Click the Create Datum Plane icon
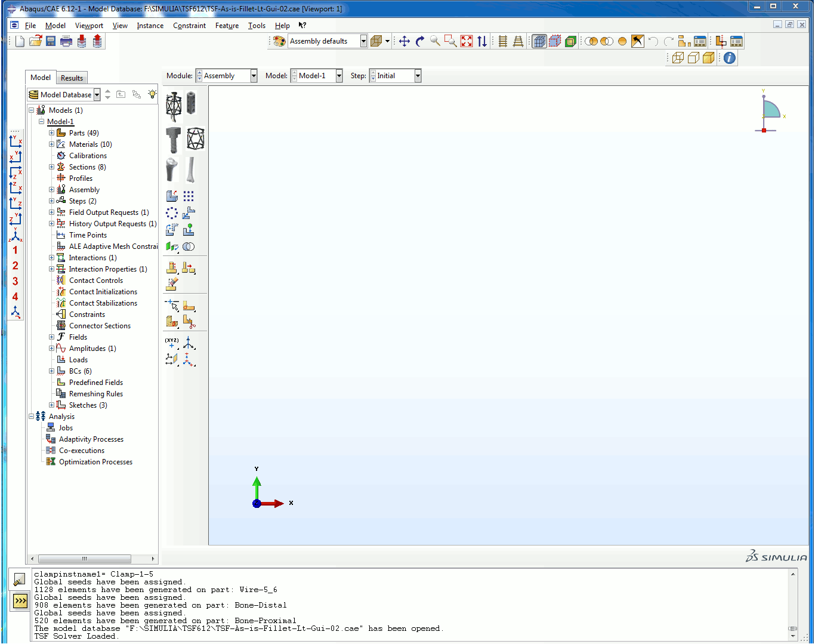Image resolution: width=815 pixels, height=644 pixels. coord(172,360)
